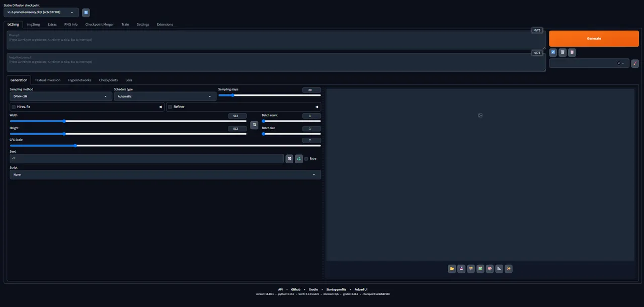Open the Schedule type dropdown

point(165,96)
